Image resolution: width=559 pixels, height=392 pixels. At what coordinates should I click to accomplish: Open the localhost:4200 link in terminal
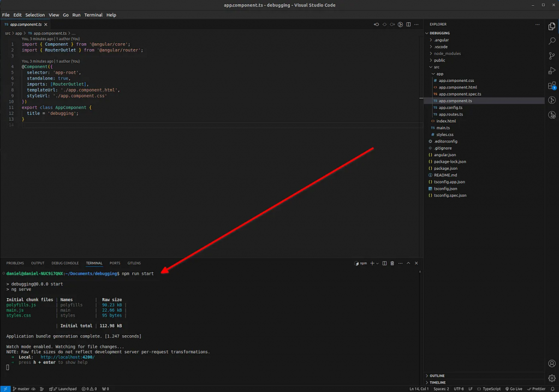pyautogui.click(x=67, y=357)
